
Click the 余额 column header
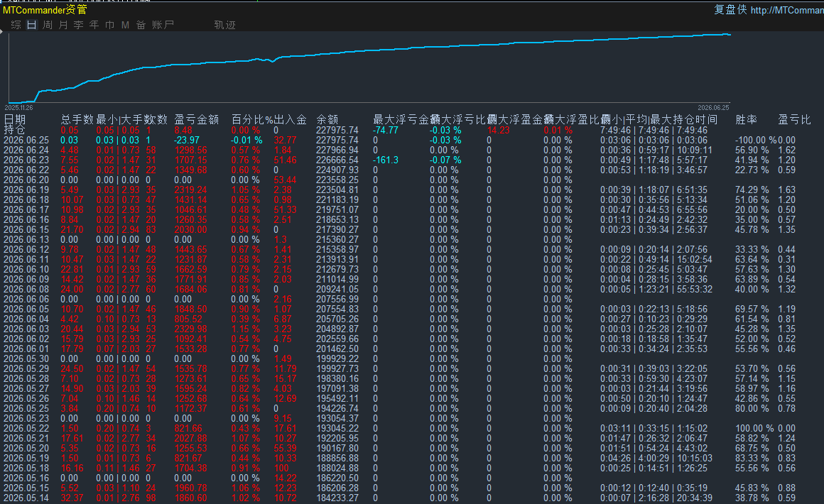327,120
